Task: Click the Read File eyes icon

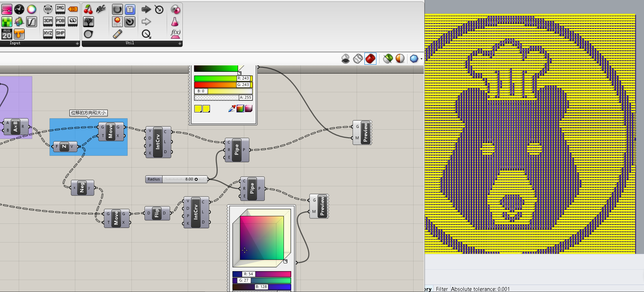Action: tap(73, 22)
